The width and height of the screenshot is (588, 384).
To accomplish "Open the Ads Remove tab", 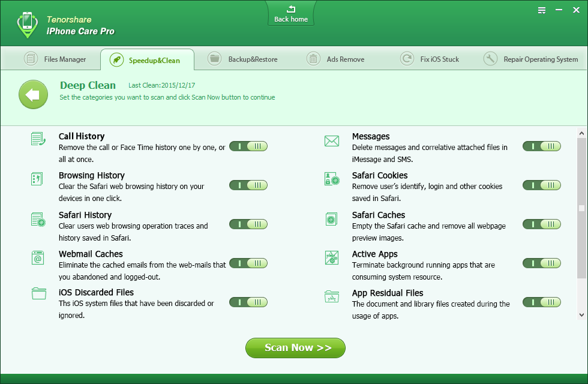I will coord(335,59).
